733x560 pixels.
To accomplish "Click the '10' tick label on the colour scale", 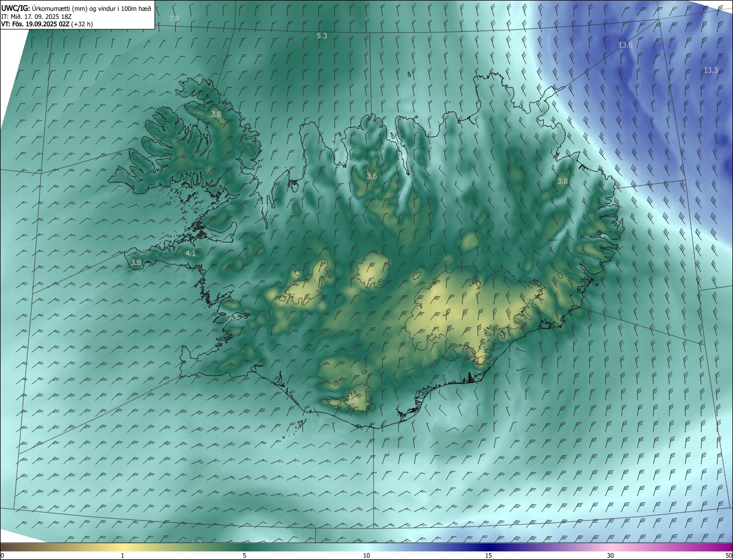I will (366, 556).
